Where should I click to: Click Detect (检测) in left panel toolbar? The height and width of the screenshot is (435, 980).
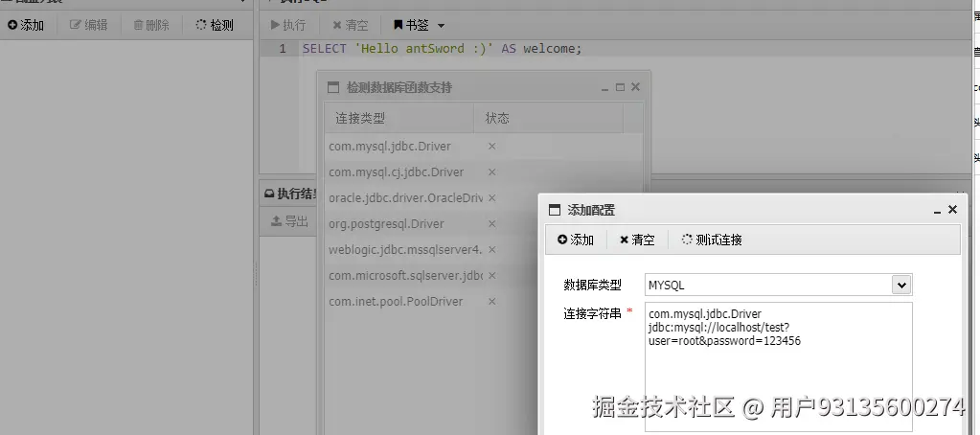(215, 25)
